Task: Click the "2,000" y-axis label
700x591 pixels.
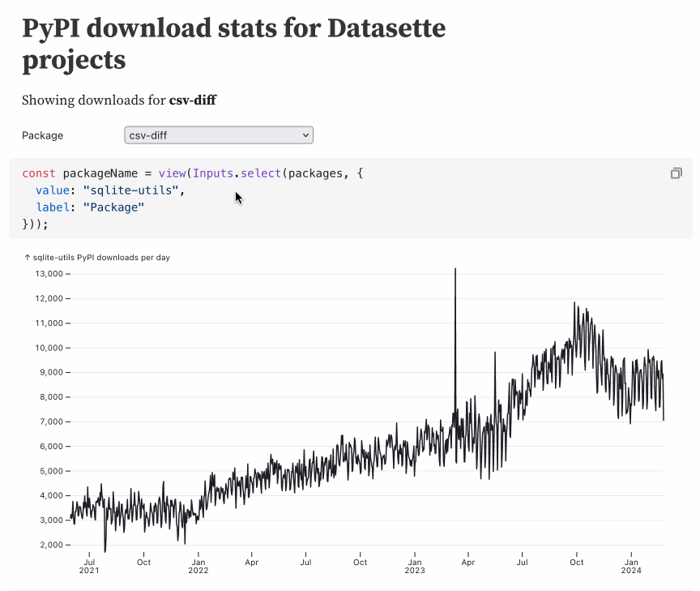Action: click(x=52, y=545)
